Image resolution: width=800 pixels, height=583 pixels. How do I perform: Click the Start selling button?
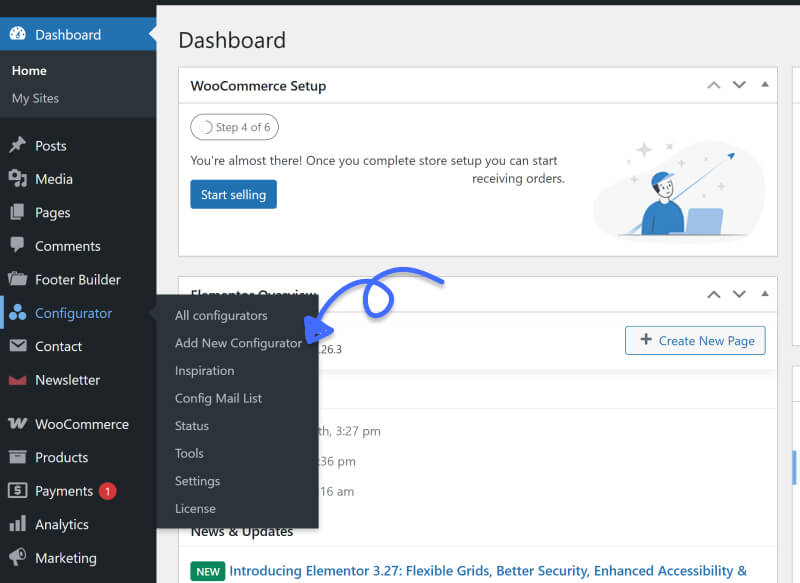click(x=233, y=194)
